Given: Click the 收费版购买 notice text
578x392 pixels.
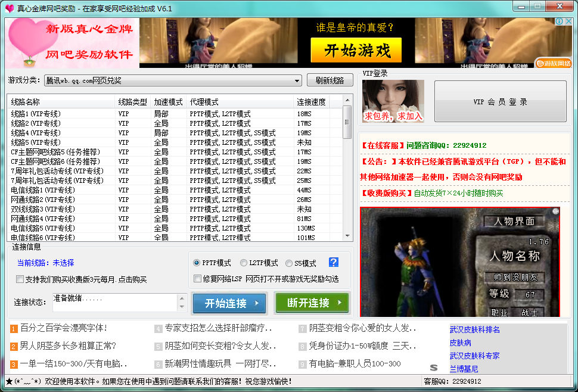Looking at the screenshot, I should point(431,193).
